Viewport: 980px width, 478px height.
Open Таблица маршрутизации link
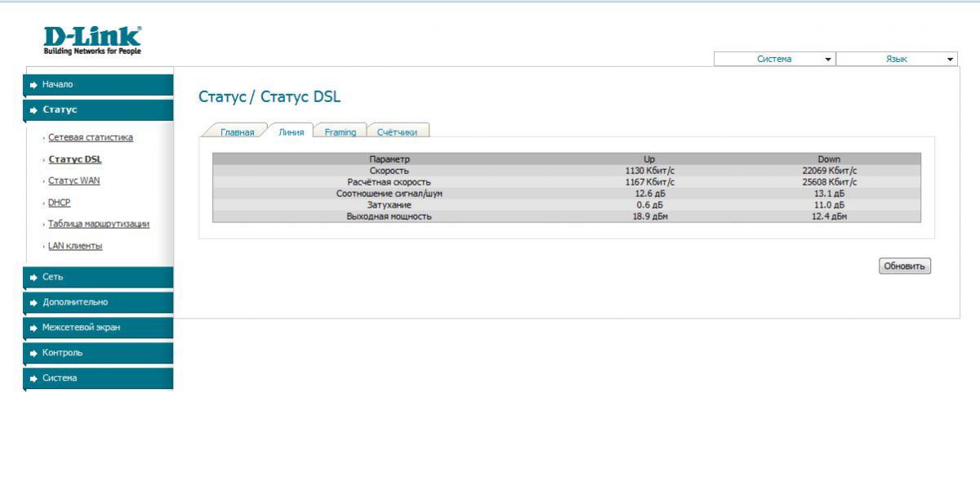[x=98, y=224]
